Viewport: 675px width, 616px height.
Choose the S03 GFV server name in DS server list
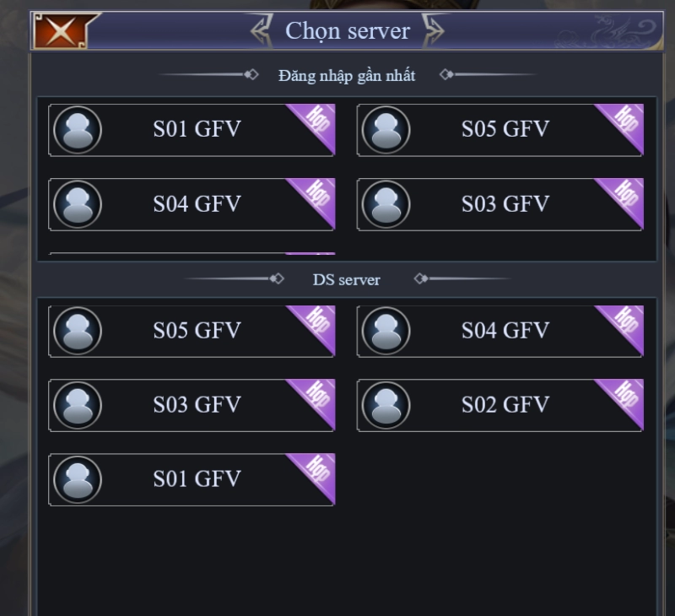coord(197,405)
